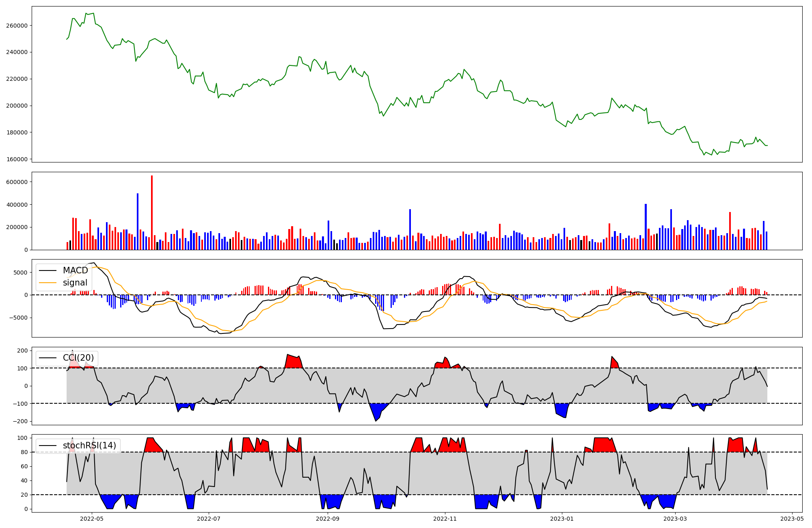The height and width of the screenshot is (528, 812).
Task: Click the 80 tick on stochRSI axis
Action: (x=24, y=452)
